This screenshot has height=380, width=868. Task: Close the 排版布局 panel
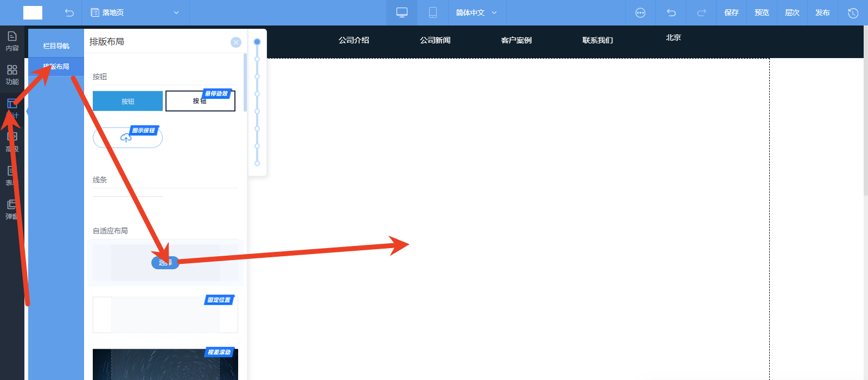point(236,42)
